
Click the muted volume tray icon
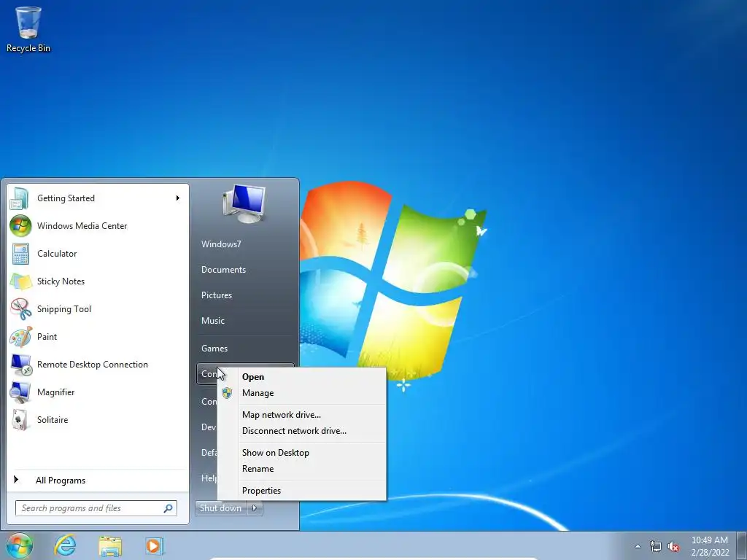[x=673, y=546]
